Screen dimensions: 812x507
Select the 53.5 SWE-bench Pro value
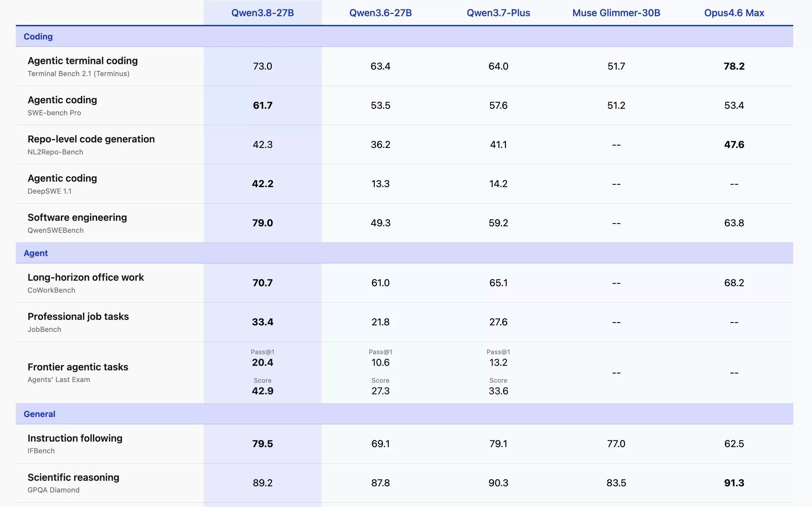coord(380,105)
